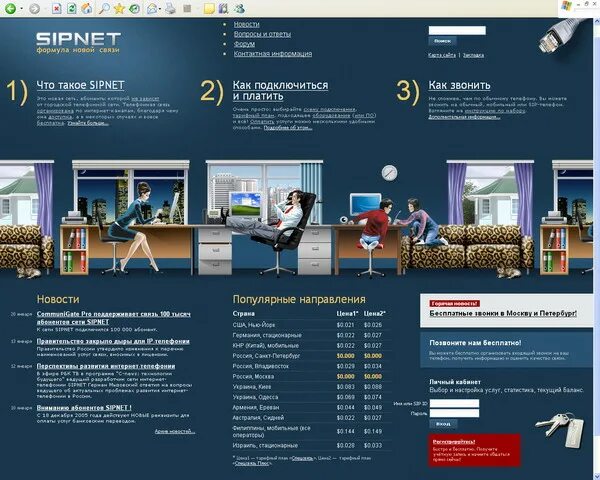Click the Популярные направления heading

tap(299, 299)
